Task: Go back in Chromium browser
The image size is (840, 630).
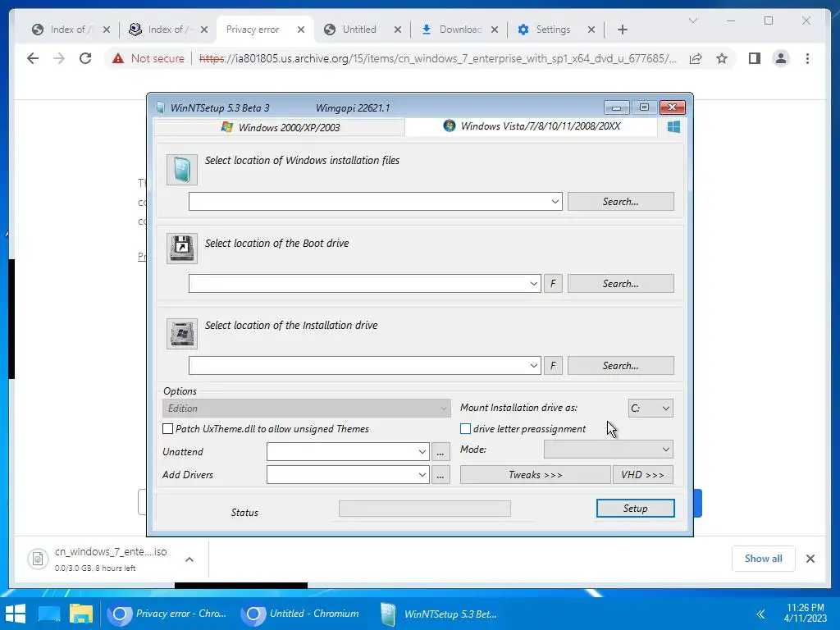Action: (x=33, y=58)
